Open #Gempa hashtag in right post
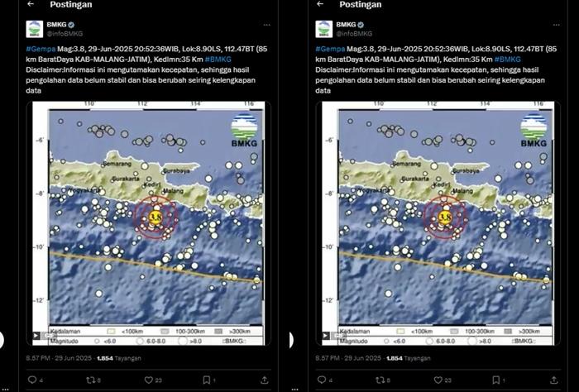 [330, 49]
